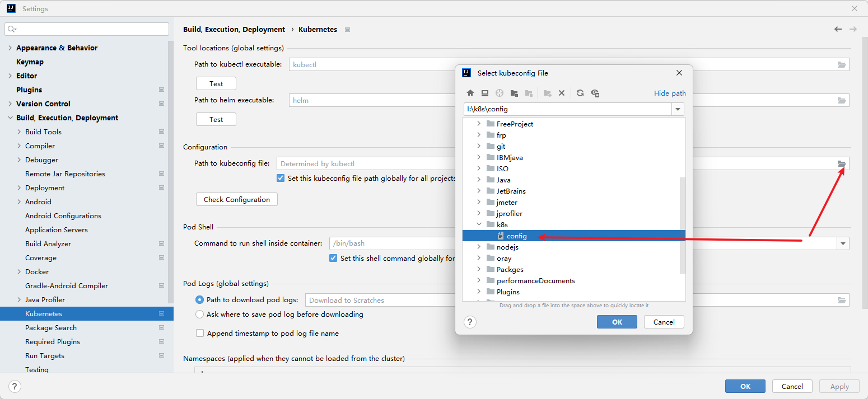The width and height of the screenshot is (868, 399).
Task: Click browse folder icon for kubectl executable
Action: pos(841,65)
